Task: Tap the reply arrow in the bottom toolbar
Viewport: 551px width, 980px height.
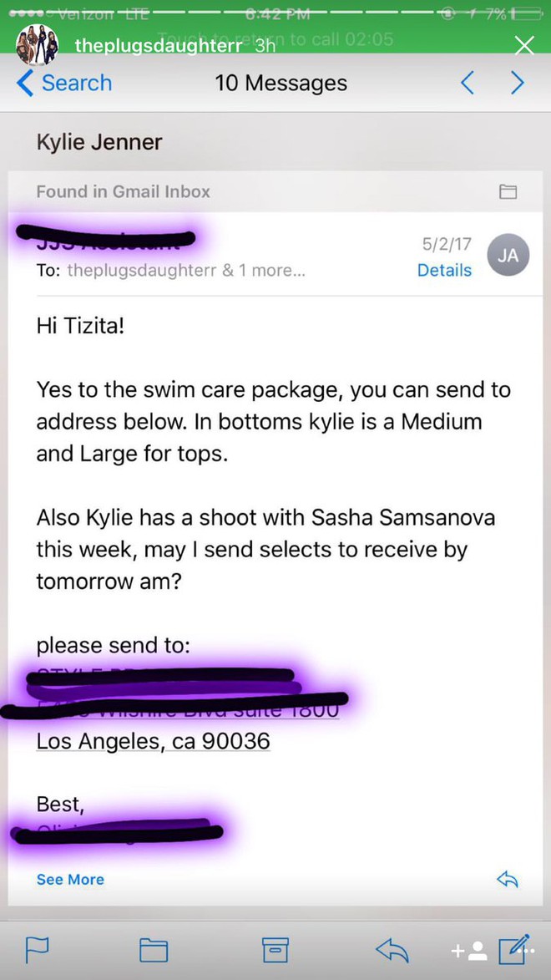Action: (x=392, y=950)
